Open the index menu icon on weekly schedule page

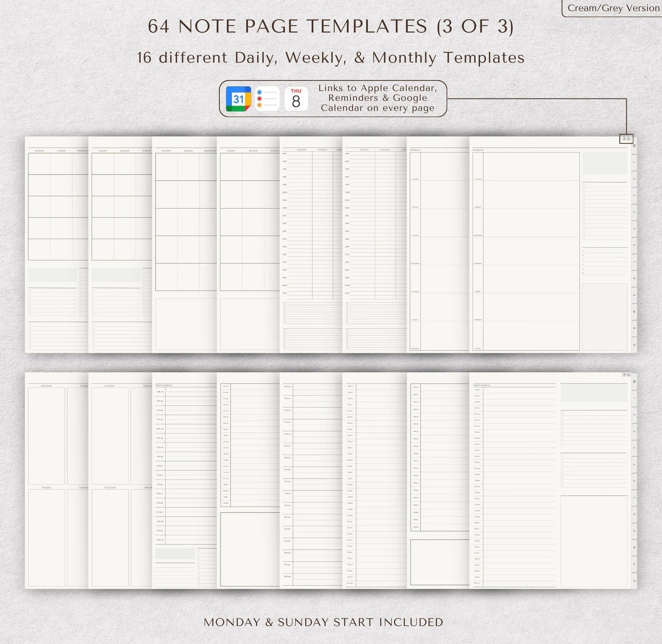pos(634,146)
